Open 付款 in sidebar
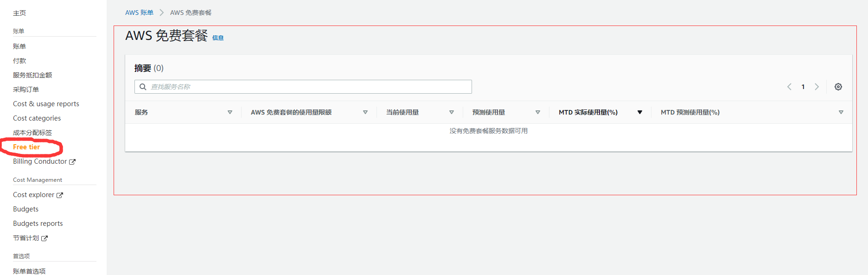 coord(19,61)
